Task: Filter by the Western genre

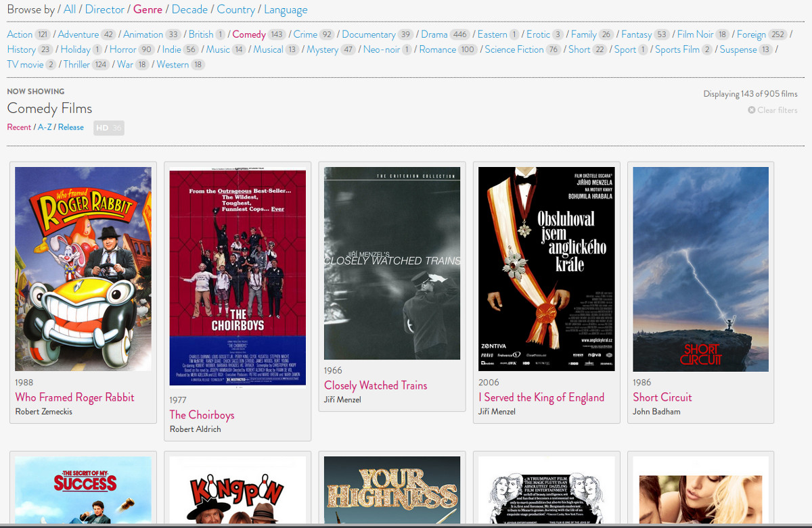Action: pyautogui.click(x=173, y=64)
